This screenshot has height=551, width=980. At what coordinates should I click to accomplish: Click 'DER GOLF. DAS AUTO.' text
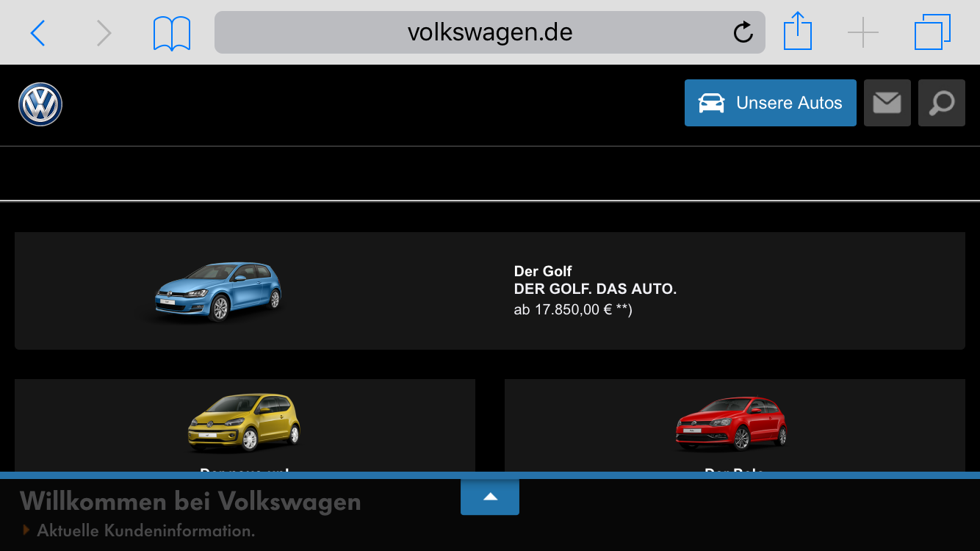pyautogui.click(x=595, y=289)
